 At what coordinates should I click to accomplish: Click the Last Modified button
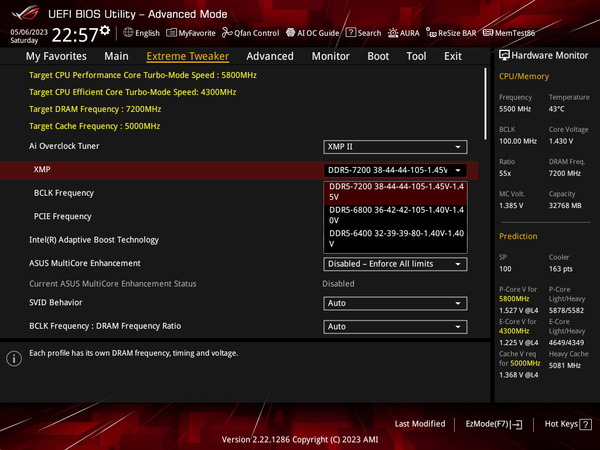420,424
